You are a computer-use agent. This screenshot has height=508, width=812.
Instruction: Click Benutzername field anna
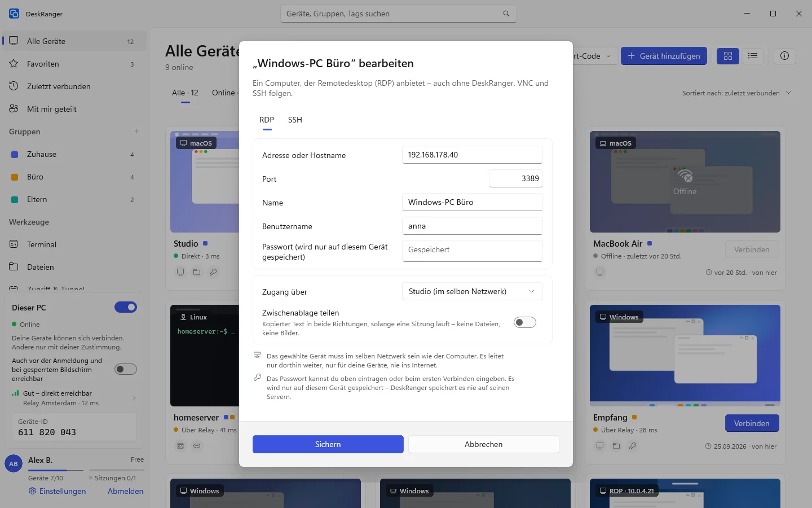coord(473,226)
